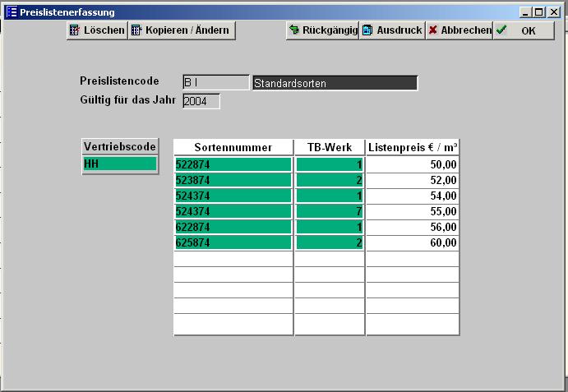Undo changes with the Rückgängig button

pyautogui.click(x=322, y=30)
